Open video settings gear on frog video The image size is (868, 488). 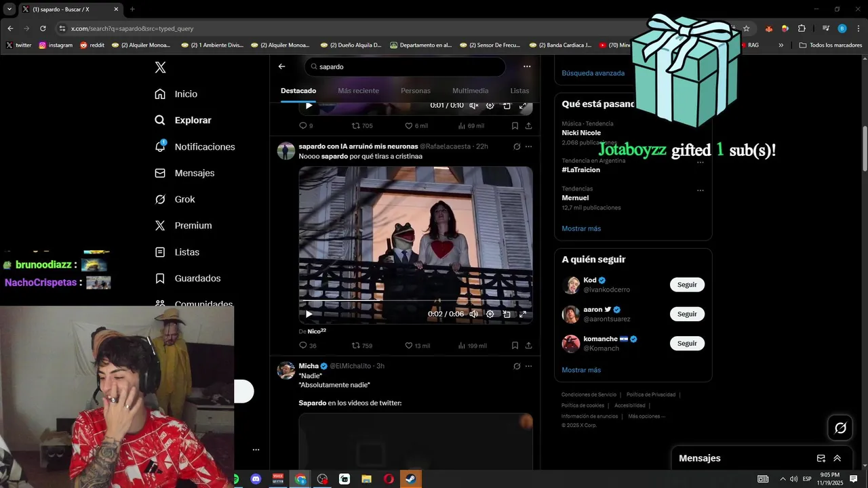click(490, 314)
